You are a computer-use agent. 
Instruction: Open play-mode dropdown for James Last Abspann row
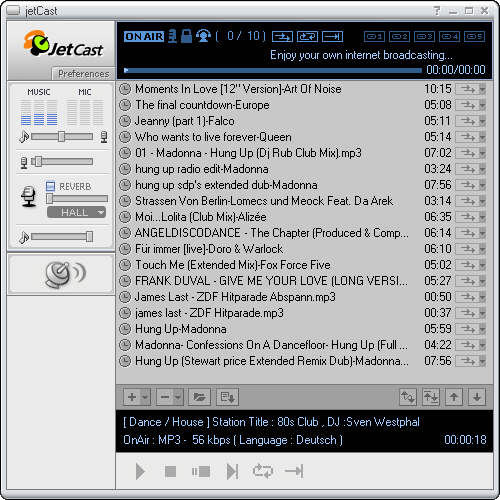click(482, 297)
